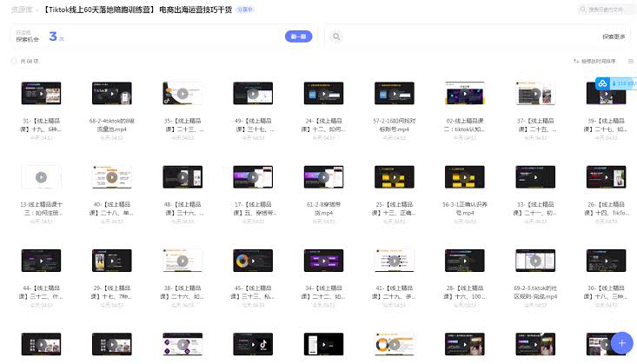637x364 pixels.
Task: Click file name 68-2-4tiktok的8级流量池.mp4
Action: click(112, 125)
